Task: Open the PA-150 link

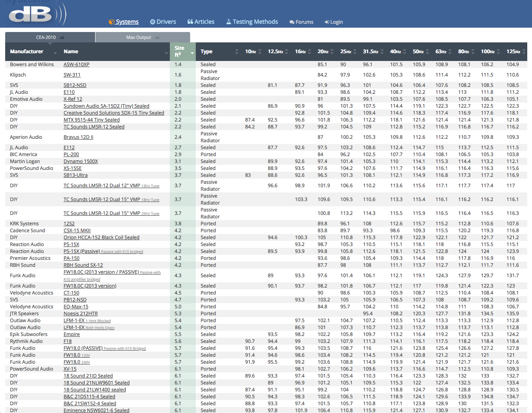Action: coord(71,258)
